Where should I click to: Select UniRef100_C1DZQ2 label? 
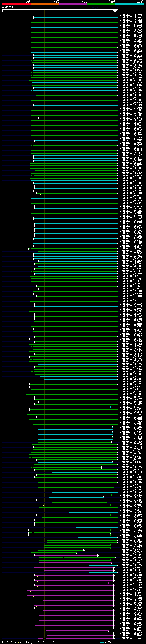[x=131, y=45]
